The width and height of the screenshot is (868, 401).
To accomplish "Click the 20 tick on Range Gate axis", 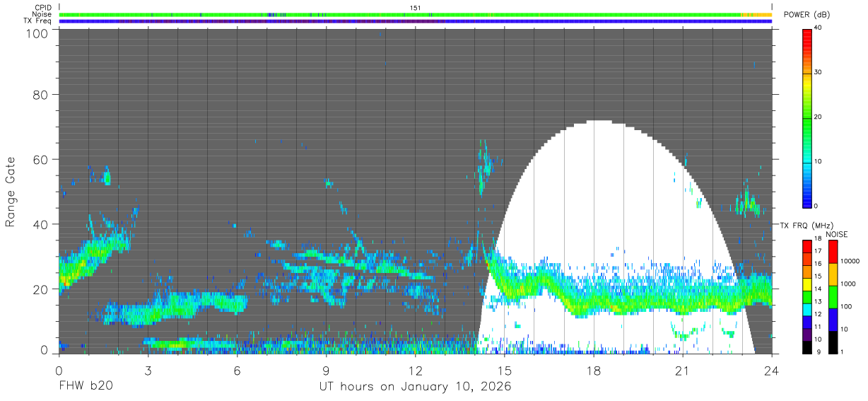I will point(40,289).
